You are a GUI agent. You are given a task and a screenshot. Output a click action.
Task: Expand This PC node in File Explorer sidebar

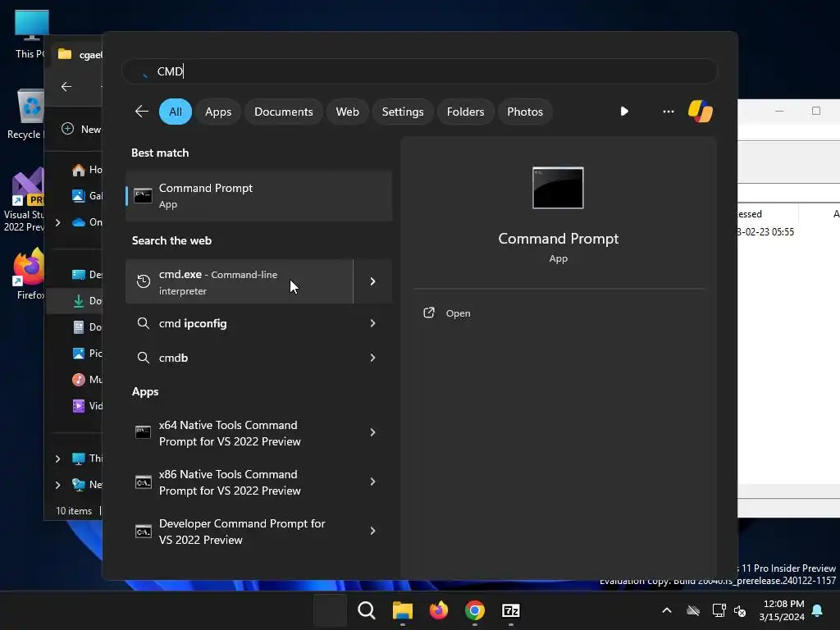58,459
